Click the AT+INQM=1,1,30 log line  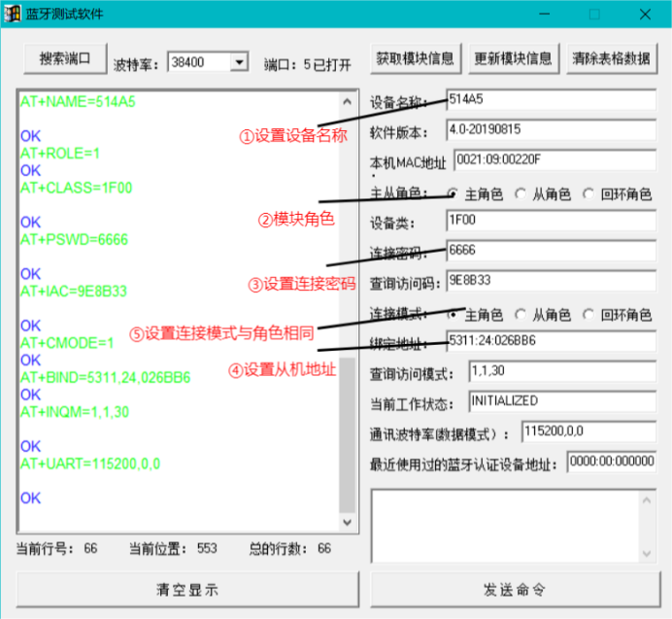75,412
